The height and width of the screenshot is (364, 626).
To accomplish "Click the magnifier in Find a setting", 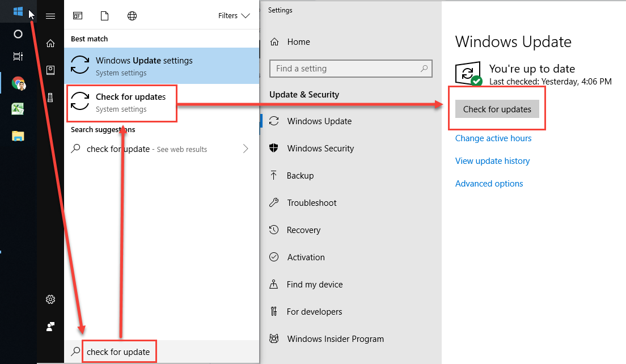I will 424,69.
